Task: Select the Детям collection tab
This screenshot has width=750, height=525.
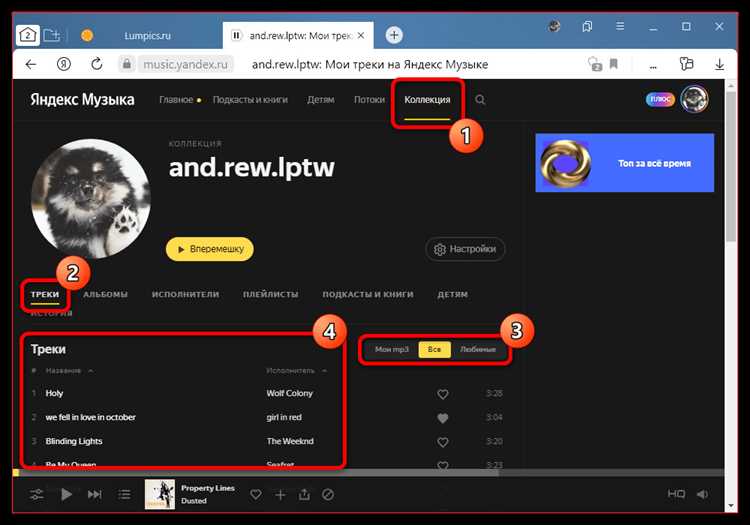Action: [452, 294]
